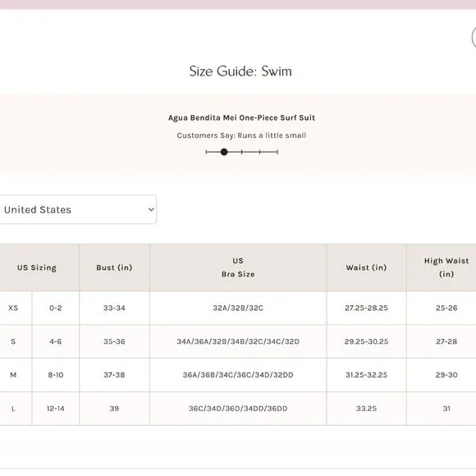Screen dimensions: 476x476
Task: Click the Waist (in) column header
Action: click(366, 268)
